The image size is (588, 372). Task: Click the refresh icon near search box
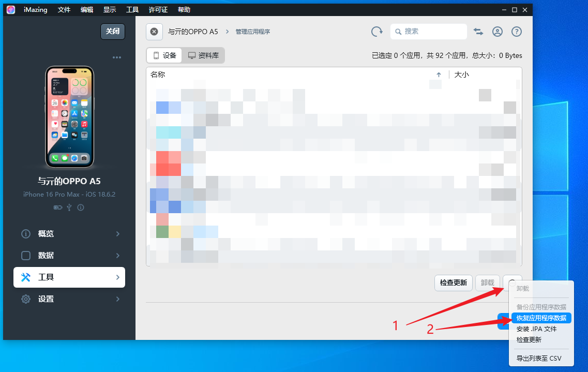377,32
